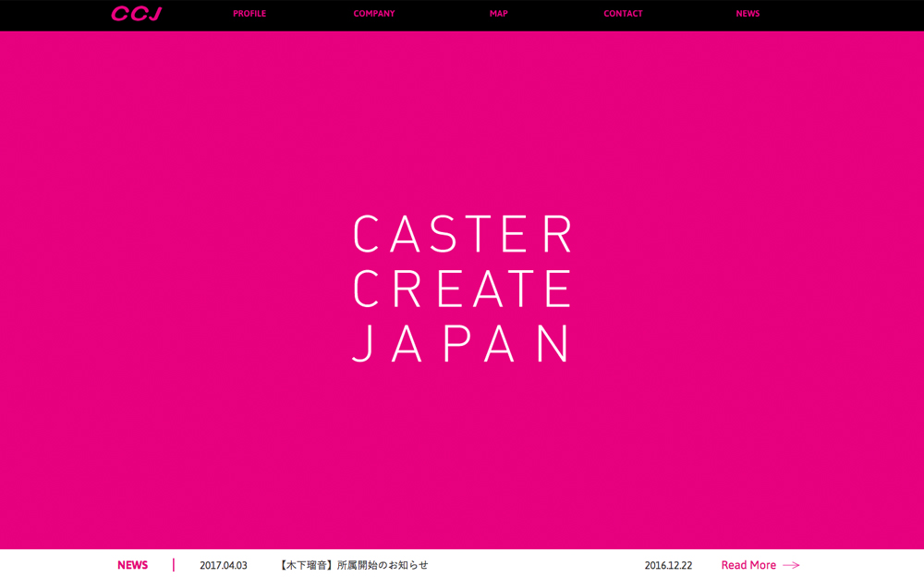Click the letter R ending CASTER
Screen dimensions: 924x578
click(x=558, y=235)
